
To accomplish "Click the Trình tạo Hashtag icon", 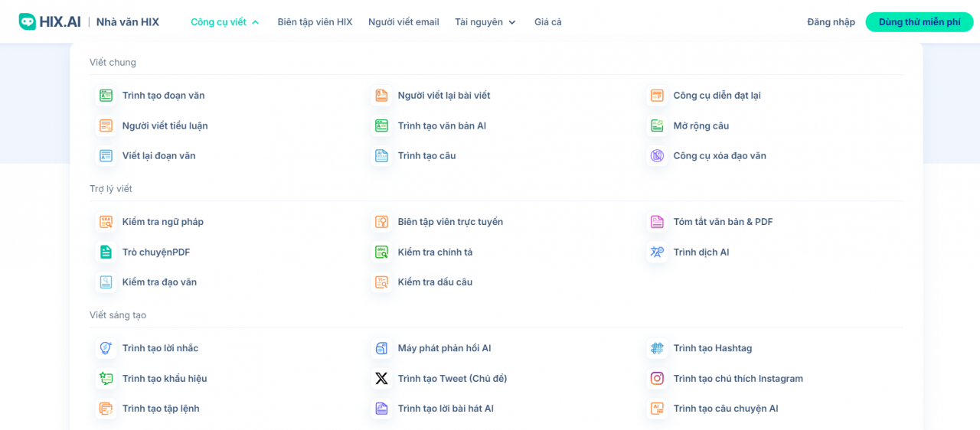I will pyautogui.click(x=657, y=348).
